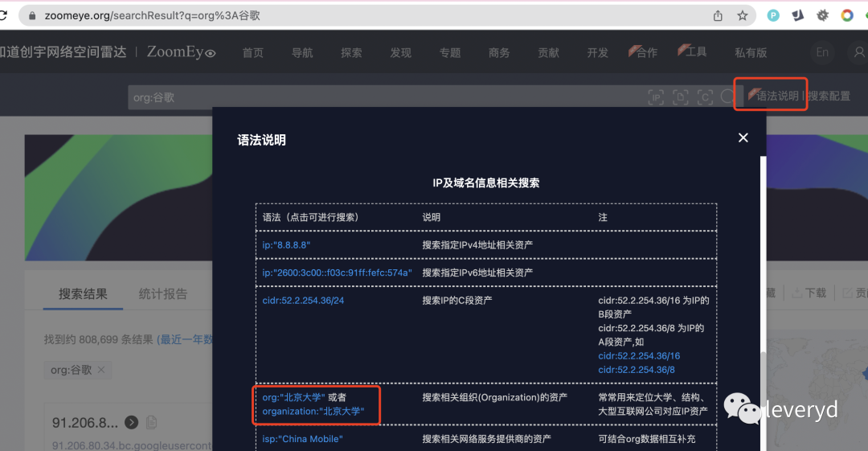Viewport: 868px width, 451px height.
Task: Search the example cidr:52.2.254.36/16
Action: (x=639, y=355)
